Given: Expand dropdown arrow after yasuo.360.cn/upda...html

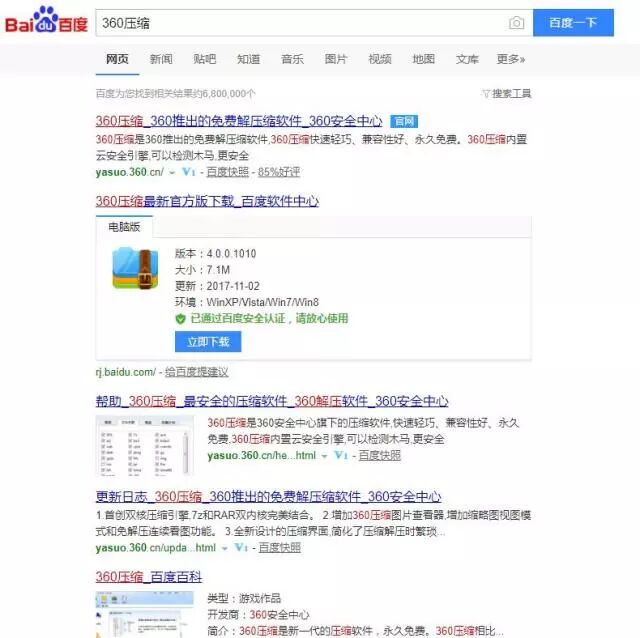Looking at the screenshot, I should click(x=224, y=549).
